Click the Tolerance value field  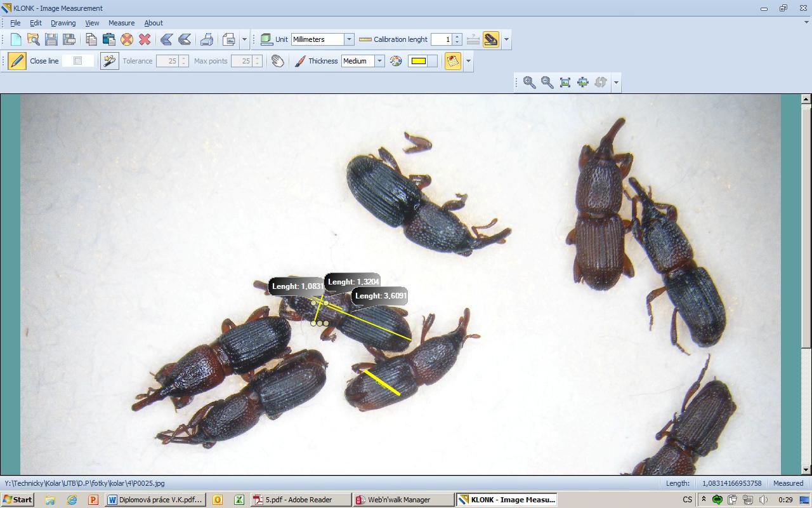coord(167,61)
